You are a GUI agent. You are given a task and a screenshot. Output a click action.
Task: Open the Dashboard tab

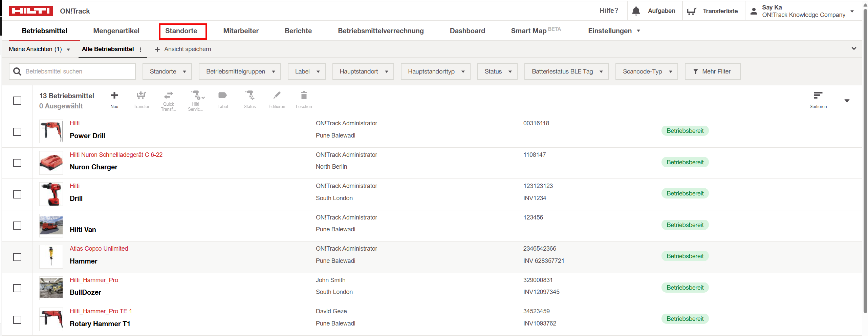point(467,31)
